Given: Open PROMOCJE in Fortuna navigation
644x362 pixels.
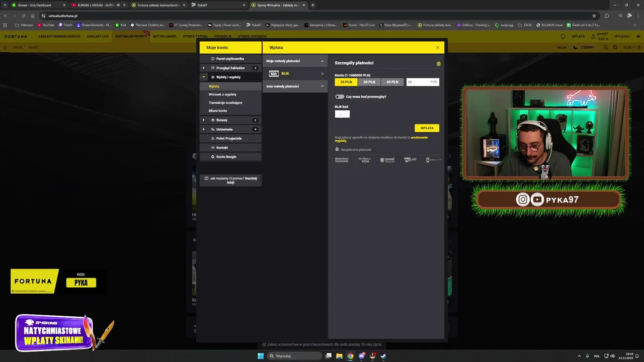Looking at the screenshot, I should tap(222, 36).
